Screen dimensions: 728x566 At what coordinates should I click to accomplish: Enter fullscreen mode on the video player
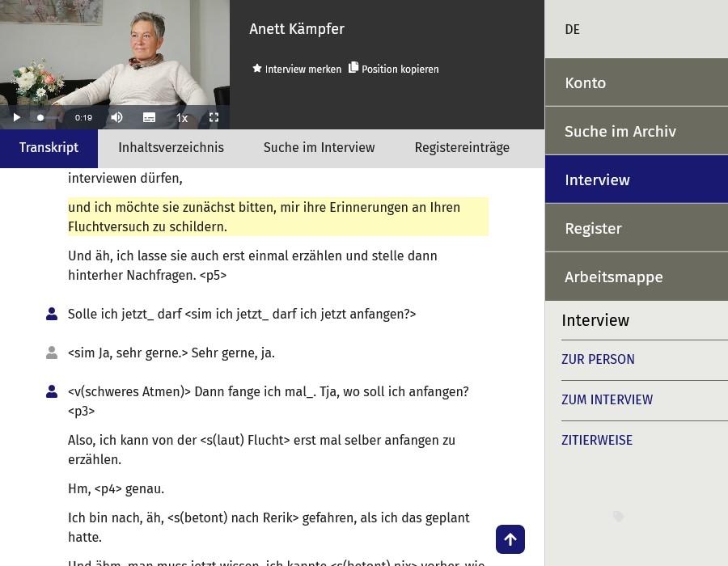(214, 117)
